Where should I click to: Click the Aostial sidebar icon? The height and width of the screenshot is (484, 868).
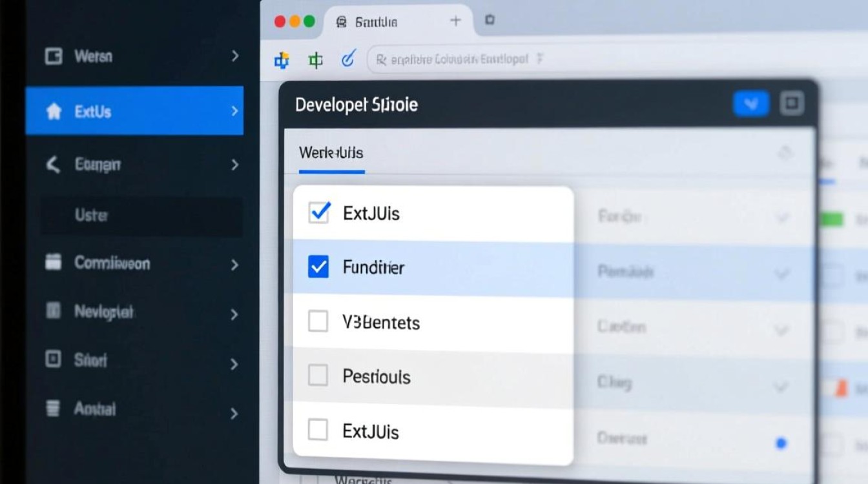pos(54,408)
